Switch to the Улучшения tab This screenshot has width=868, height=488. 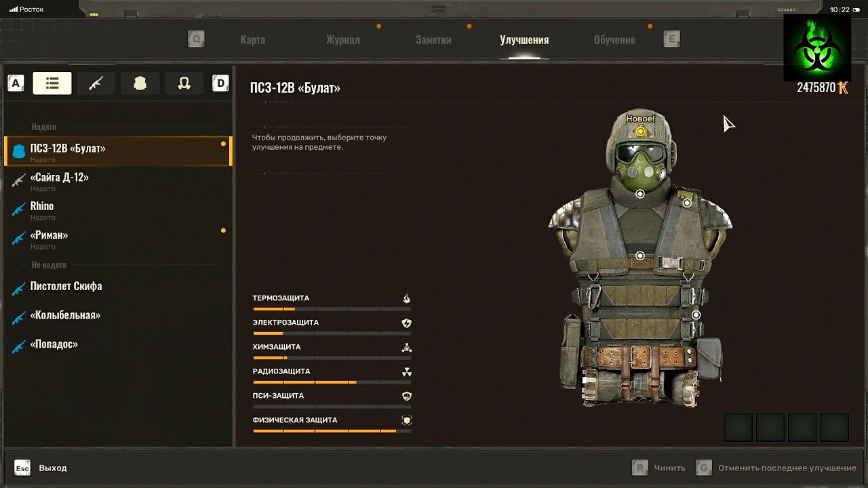[x=524, y=40]
